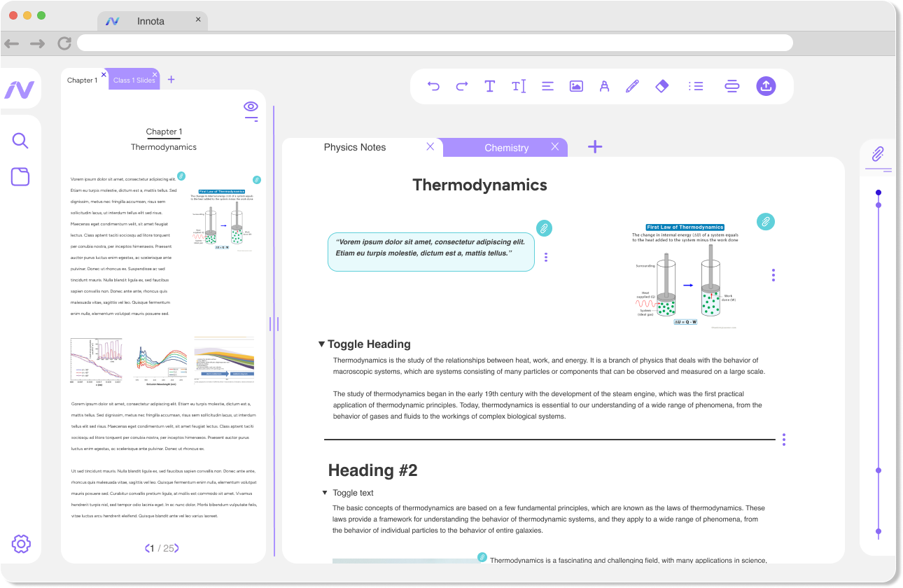The height and width of the screenshot is (588, 903).
Task: Click paperclip on bottom note image
Action: click(x=482, y=557)
